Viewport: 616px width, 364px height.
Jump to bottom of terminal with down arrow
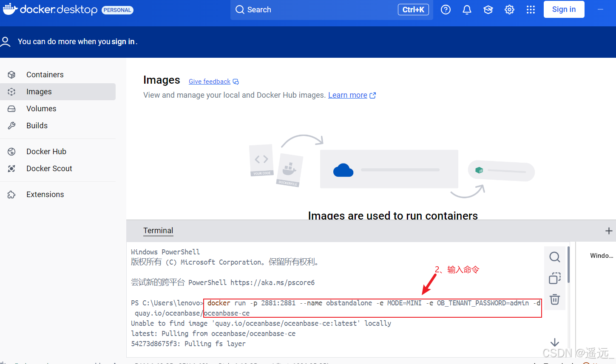555,342
